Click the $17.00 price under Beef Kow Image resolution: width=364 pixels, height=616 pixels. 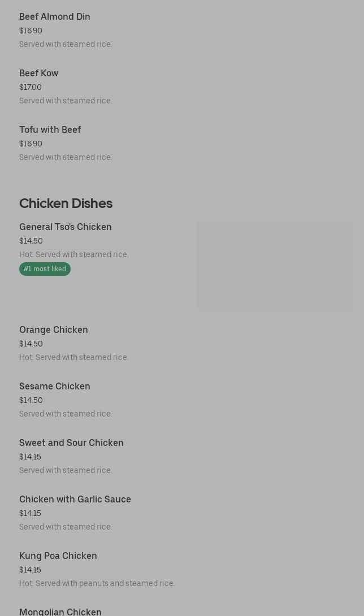coord(31,88)
